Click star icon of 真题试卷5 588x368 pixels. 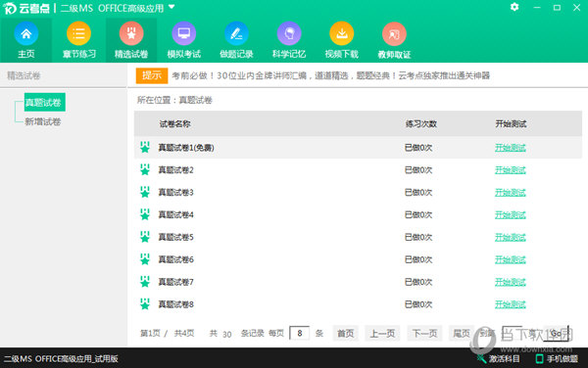(x=145, y=237)
